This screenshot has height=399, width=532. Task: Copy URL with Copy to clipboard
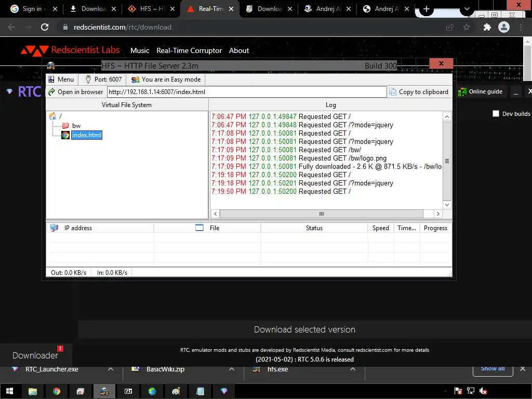pyautogui.click(x=419, y=92)
